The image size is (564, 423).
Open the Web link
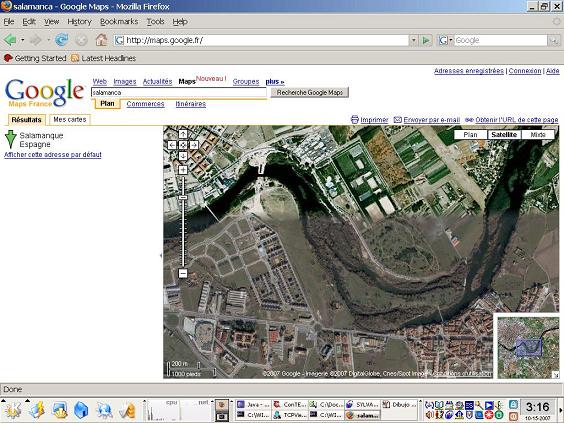point(100,82)
